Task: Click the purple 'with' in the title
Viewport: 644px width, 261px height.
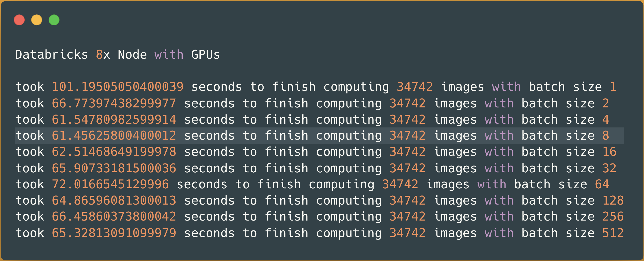Action: [169, 55]
